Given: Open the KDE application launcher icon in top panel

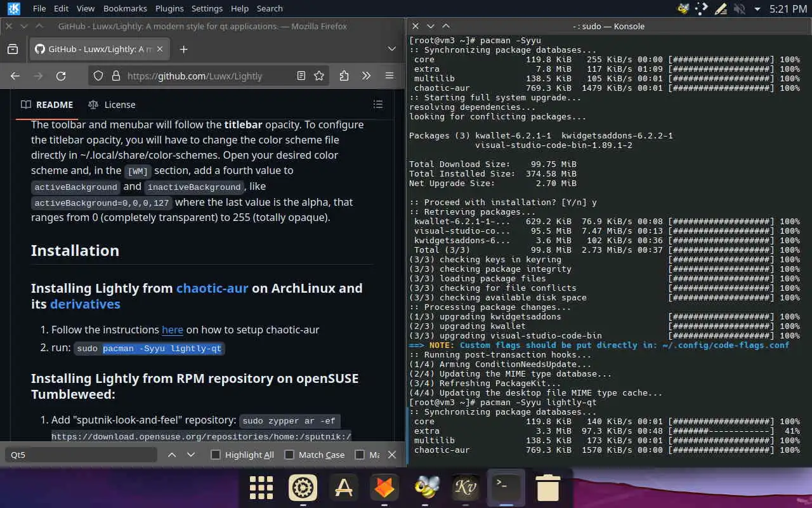Looking at the screenshot, I should tap(13, 9).
